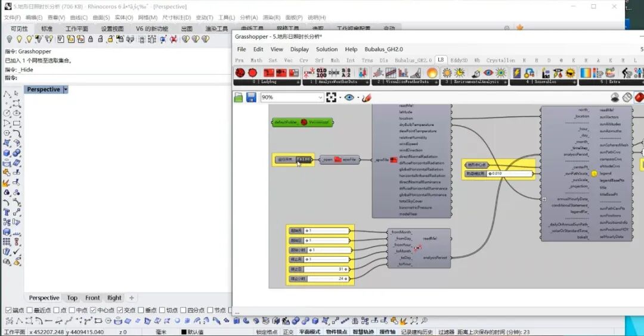Click the zoom extents icon in Grasshopper
The image size is (644, 336).
coord(331,97)
